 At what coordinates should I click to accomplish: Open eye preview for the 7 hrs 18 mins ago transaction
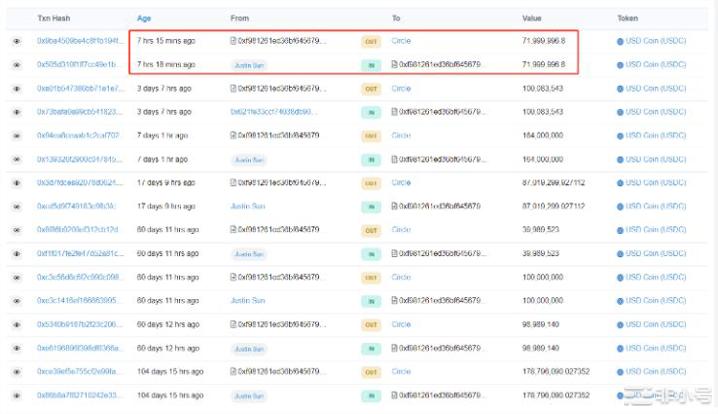[17, 65]
